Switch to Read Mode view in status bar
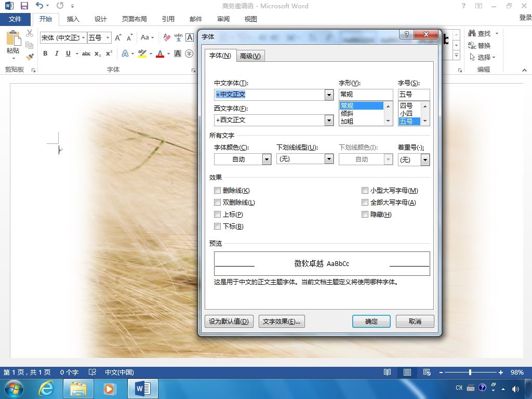The image size is (532, 399). 387,372
